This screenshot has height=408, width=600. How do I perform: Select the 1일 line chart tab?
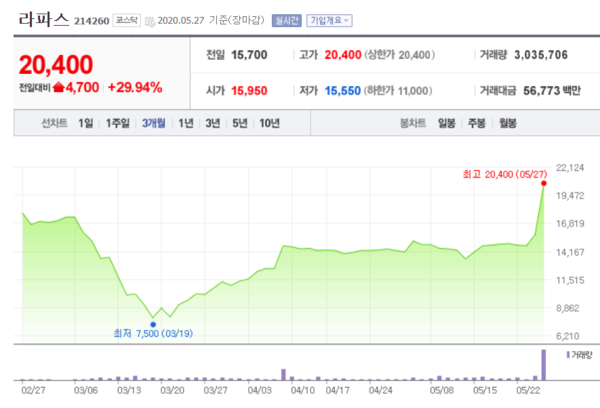coord(86,123)
